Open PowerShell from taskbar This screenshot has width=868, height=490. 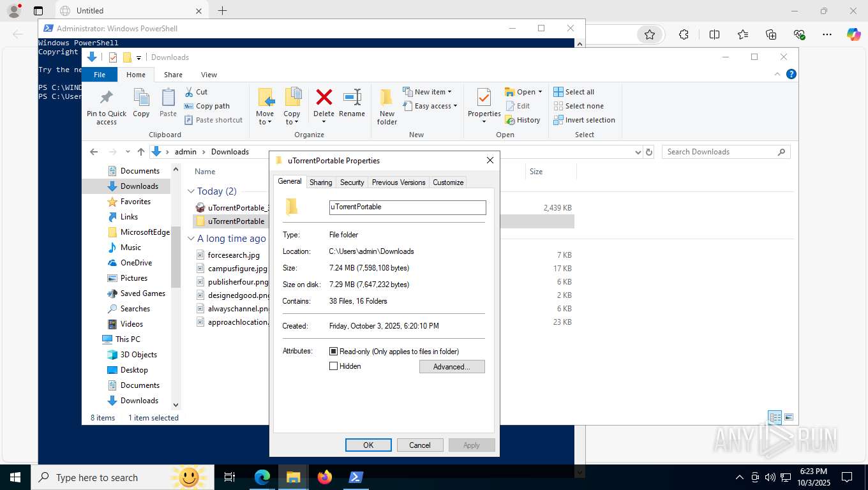[x=355, y=477]
